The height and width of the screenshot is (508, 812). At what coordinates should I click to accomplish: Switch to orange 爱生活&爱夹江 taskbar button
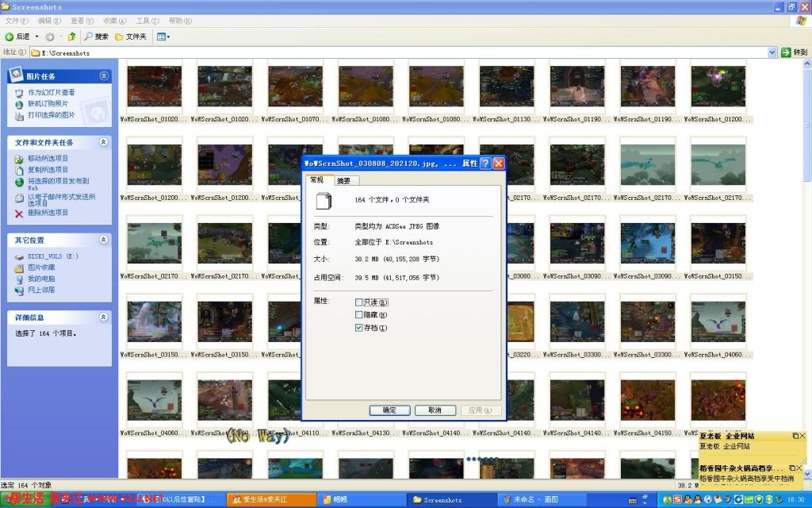pyautogui.click(x=271, y=500)
